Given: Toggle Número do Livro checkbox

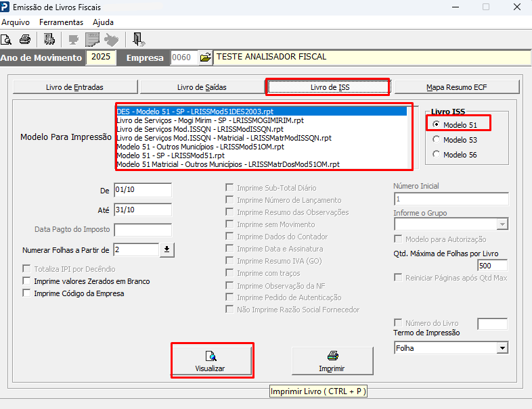Looking at the screenshot, I should [398, 322].
